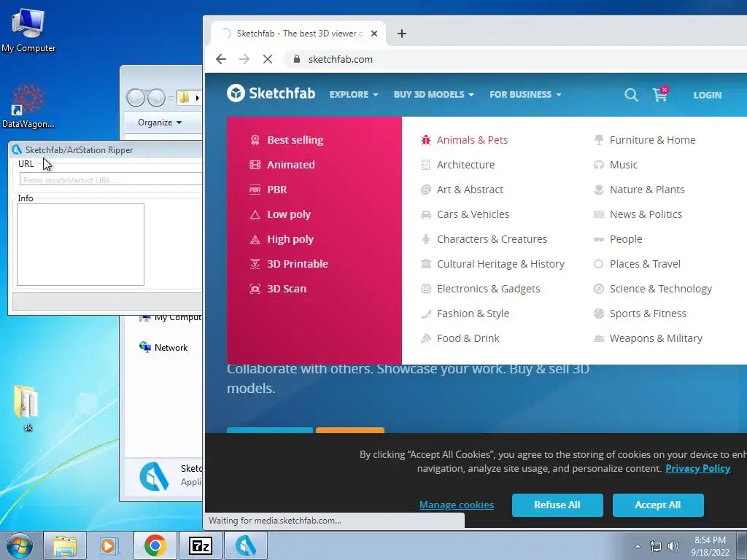Select Low poly in the menu
The width and height of the screenshot is (747, 560).
coord(281,214)
